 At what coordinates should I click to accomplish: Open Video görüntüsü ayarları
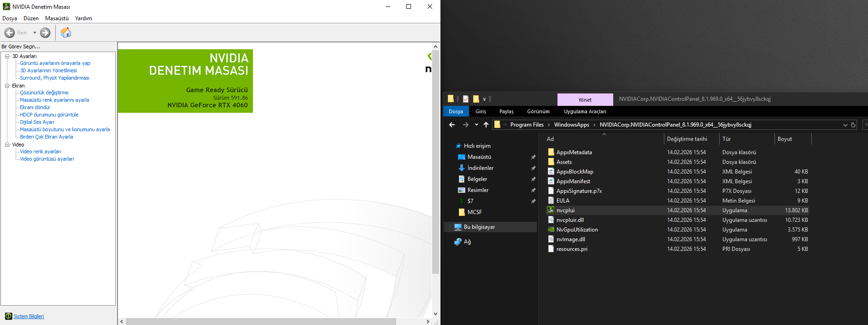pos(47,159)
